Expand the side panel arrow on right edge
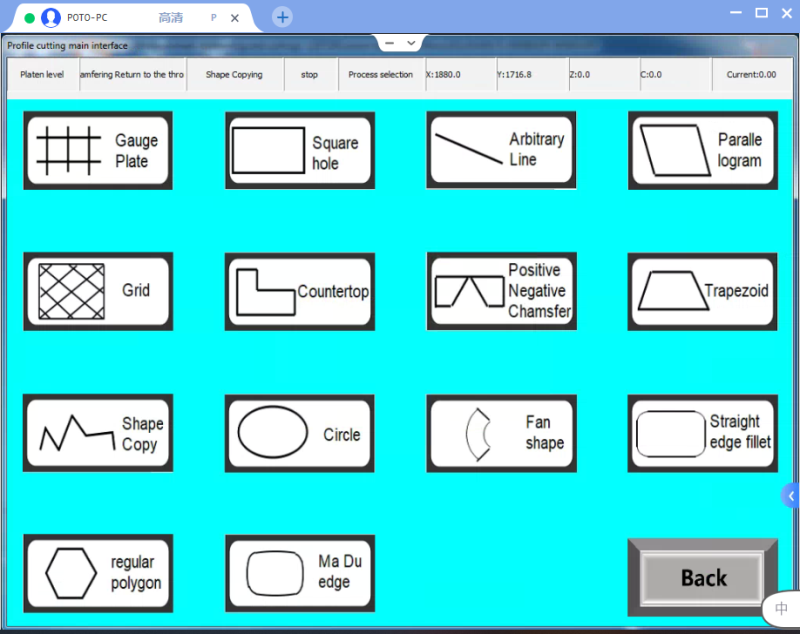This screenshot has width=800, height=634. (791, 495)
